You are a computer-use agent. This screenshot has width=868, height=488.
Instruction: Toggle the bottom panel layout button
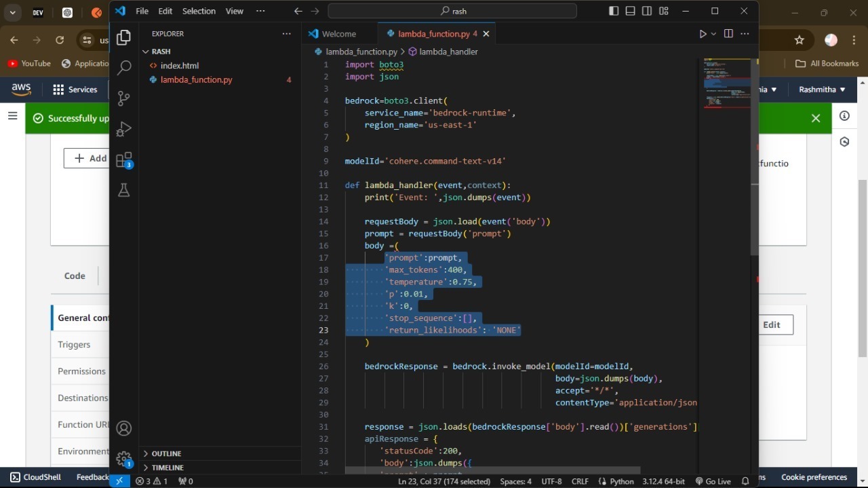coord(630,11)
